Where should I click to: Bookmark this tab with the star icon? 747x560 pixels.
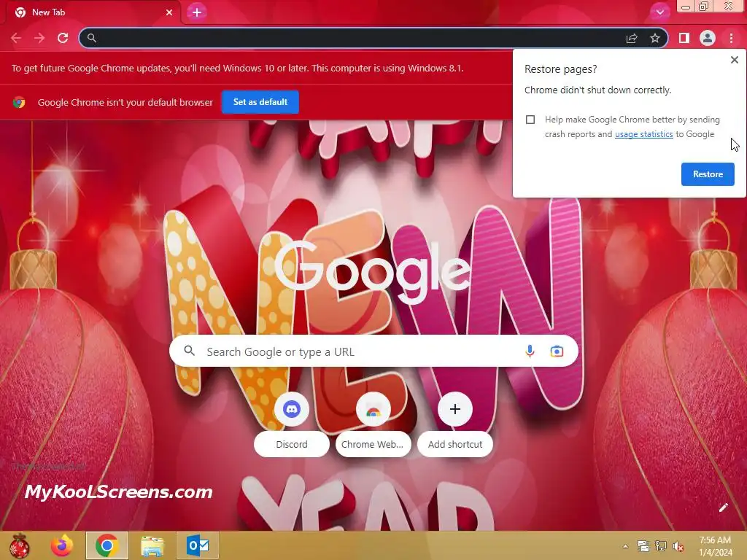point(655,38)
